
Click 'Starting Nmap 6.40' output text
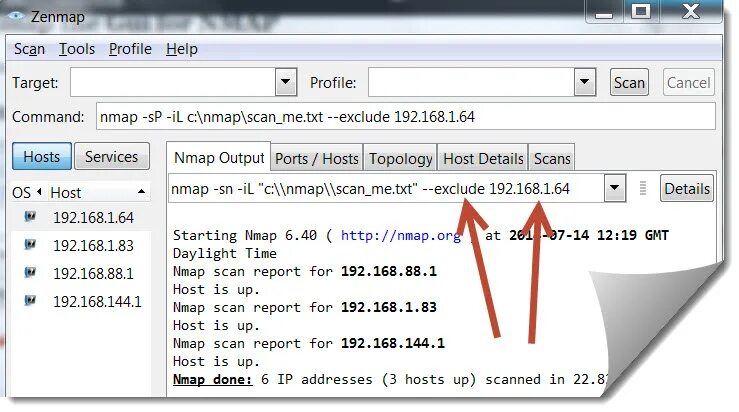coord(245,235)
